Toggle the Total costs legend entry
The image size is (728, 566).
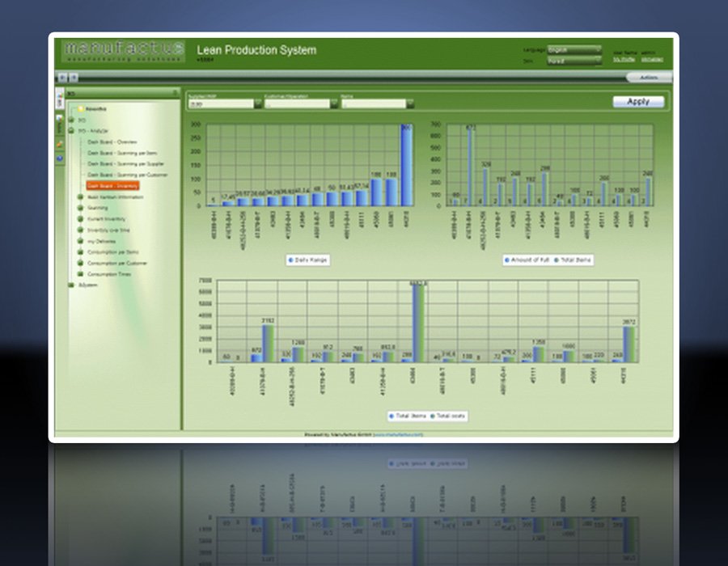pos(447,416)
